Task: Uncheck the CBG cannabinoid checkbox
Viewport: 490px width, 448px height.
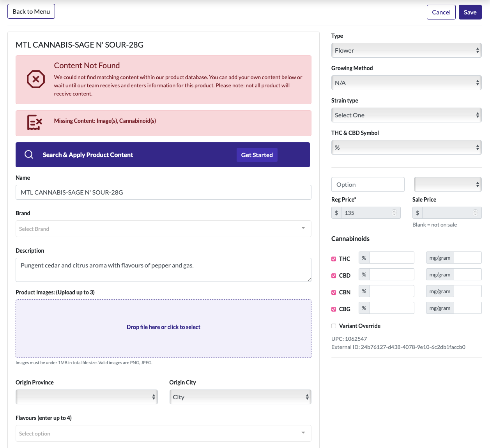Action: pyautogui.click(x=334, y=309)
